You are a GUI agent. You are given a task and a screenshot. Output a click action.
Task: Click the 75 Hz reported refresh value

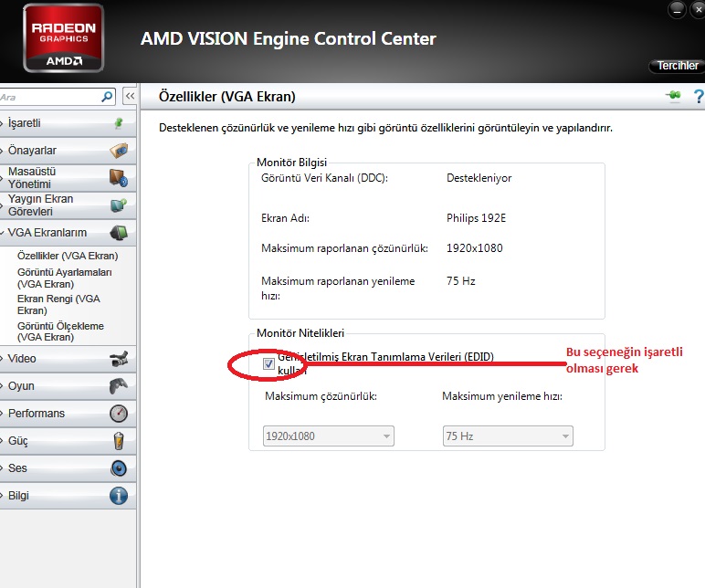click(x=461, y=281)
